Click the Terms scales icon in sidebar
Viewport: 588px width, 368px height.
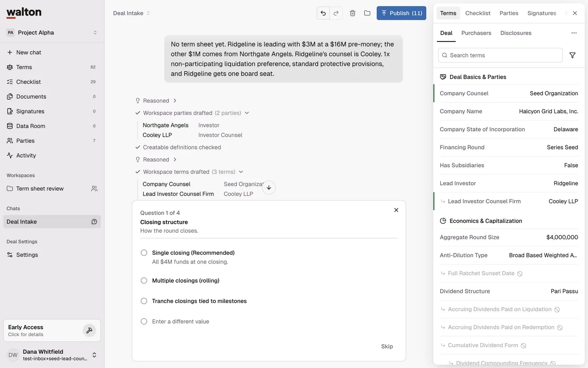point(10,67)
